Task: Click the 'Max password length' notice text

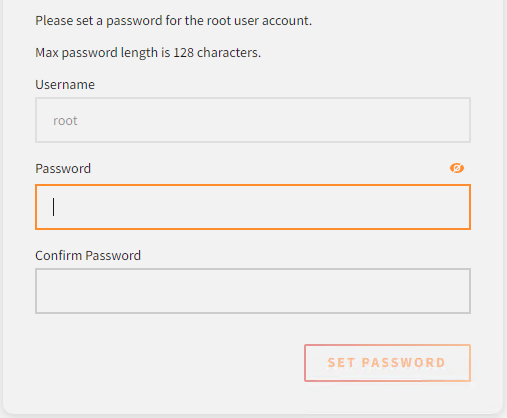Action: 148,53
